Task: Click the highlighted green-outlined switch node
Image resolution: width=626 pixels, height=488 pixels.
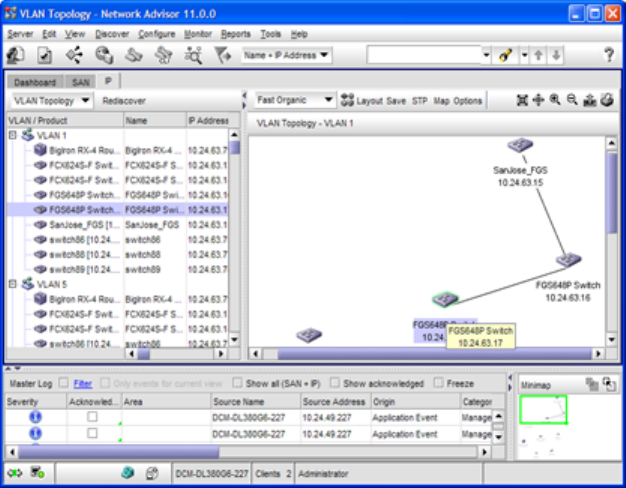Action: (445, 300)
